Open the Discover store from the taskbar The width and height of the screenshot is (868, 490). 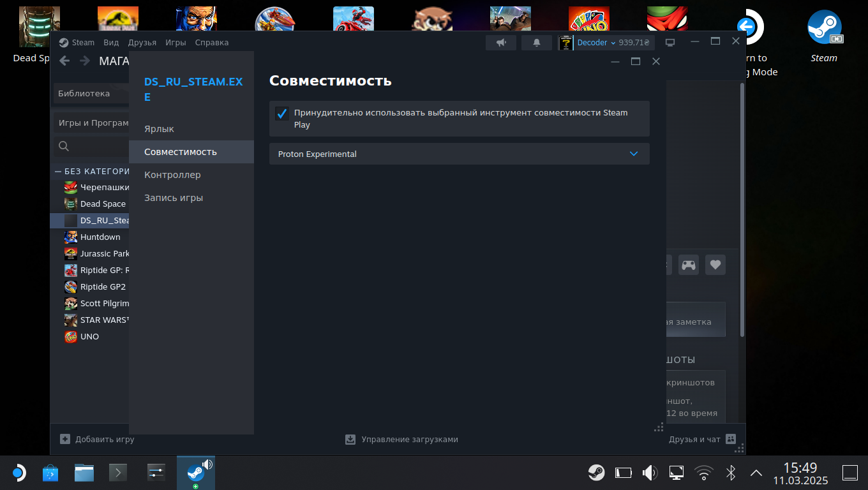[50, 473]
